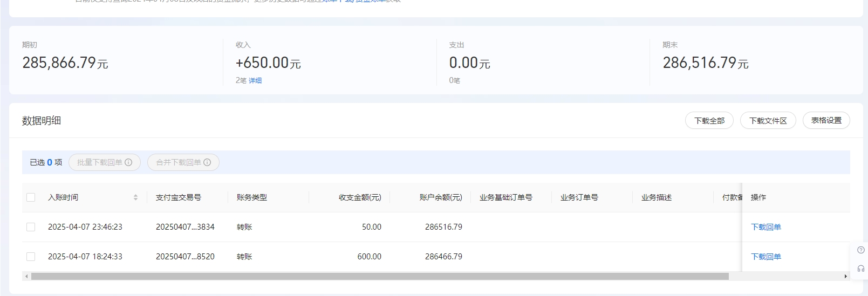The width and height of the screenshot is (868, 296).
Task: Click transaction number 20250407...3834
Action: click(185, 227)
